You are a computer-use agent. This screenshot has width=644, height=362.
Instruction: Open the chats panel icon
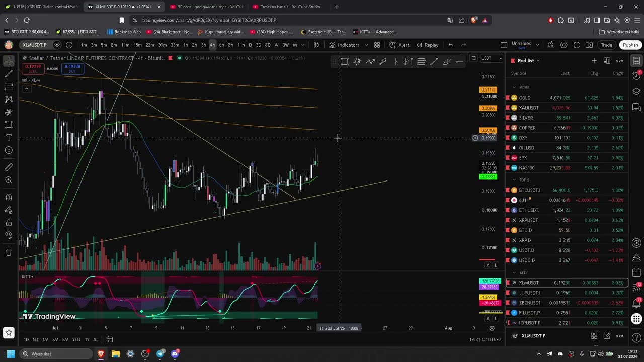coord(636,107)
